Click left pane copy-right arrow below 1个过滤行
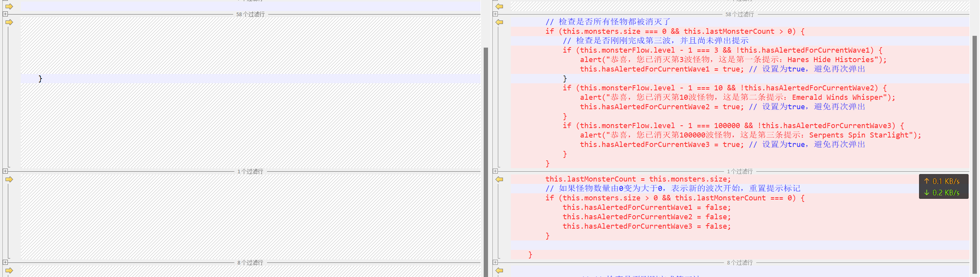980x277 pixels. click(x=9, y=179)
